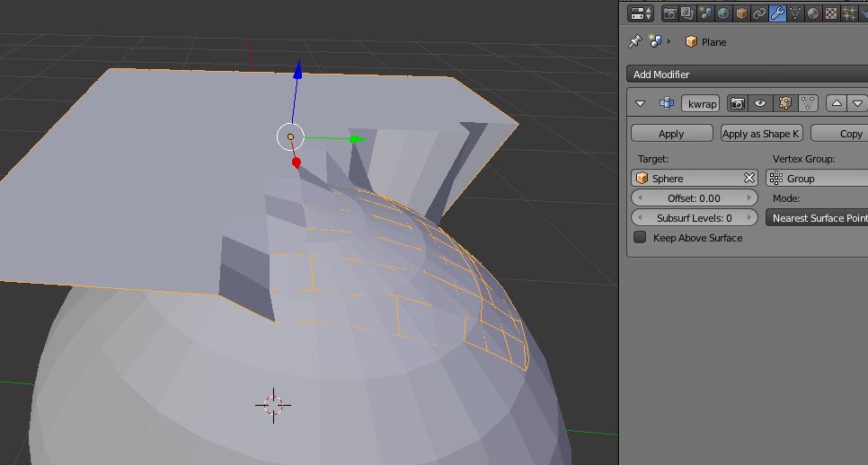The height and width of the screenshot is (465, 868).
Task: Open the Texture checkerboard tab
Action: (x=831, y=13)
